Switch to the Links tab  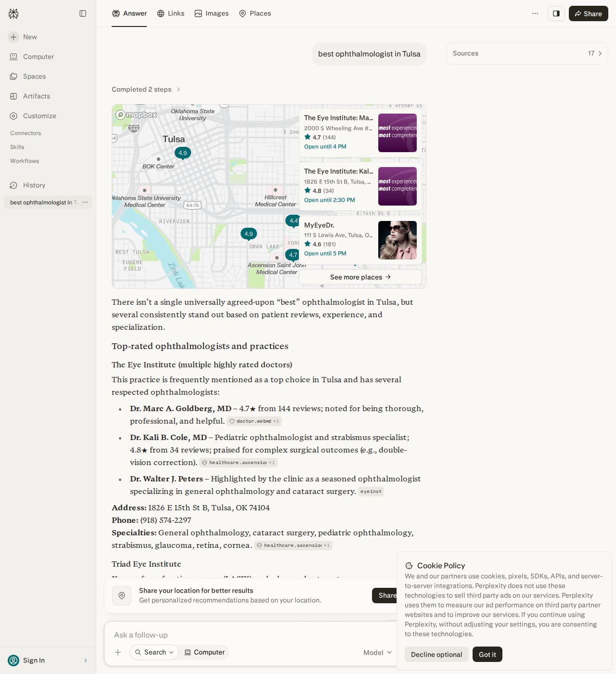(171, 13)
